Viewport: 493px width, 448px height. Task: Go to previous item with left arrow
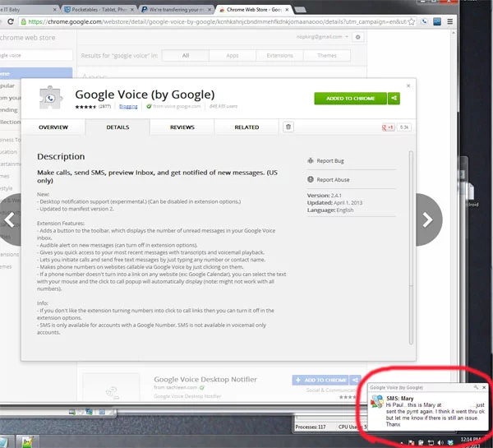(x=10, y=219)
